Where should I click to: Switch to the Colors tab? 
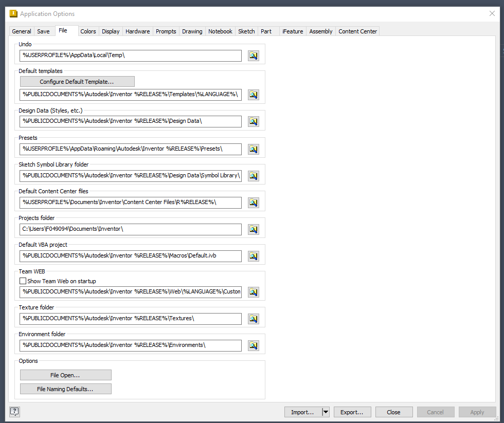(x=88, y=31)
